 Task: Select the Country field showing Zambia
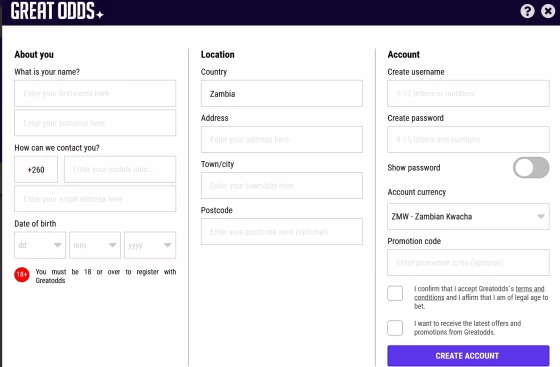click(282, 93)
